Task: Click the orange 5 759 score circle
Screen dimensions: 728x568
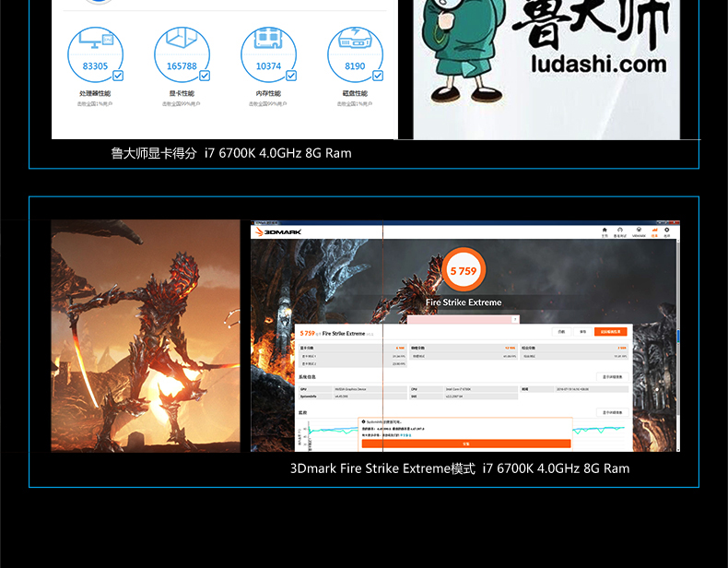Action: (x=464, y=271)
